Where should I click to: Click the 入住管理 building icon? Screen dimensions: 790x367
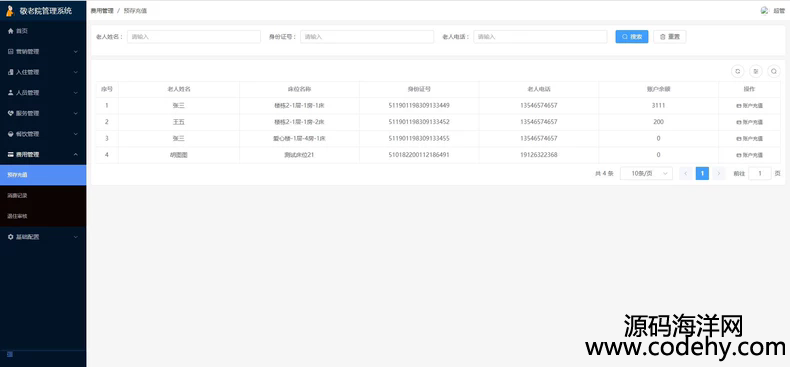(x=11, y=72)
